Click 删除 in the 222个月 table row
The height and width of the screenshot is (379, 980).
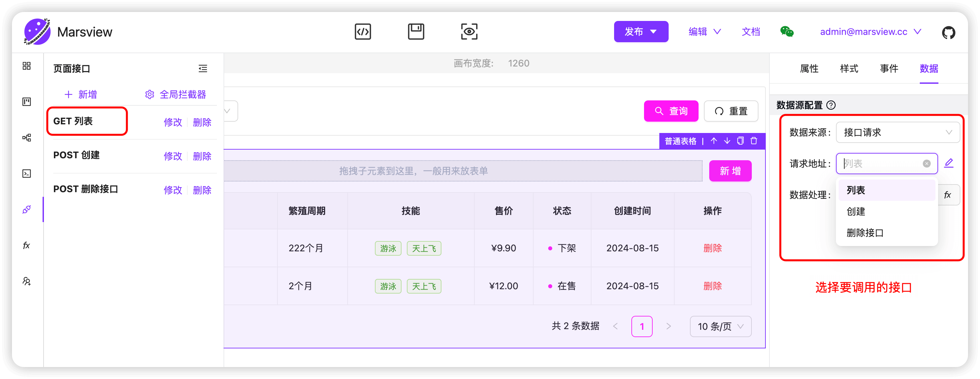coord(713,248)
